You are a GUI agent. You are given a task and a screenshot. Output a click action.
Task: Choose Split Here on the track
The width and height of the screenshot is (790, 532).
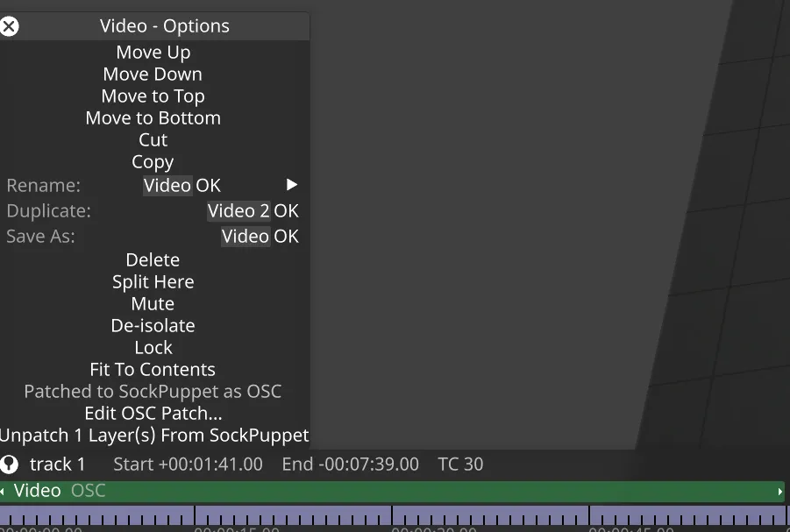pyautogui.click(x=153, y=281)
